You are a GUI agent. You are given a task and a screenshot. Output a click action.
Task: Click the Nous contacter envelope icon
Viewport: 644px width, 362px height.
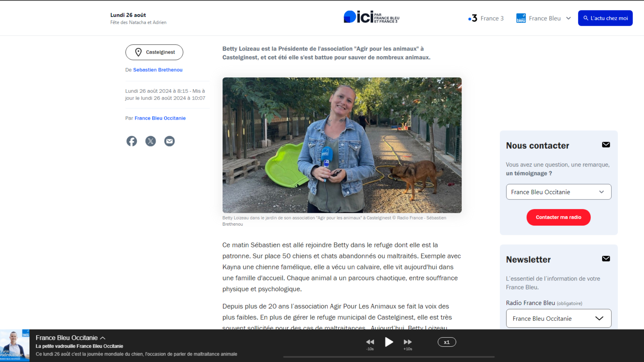(x=606, y=145)
